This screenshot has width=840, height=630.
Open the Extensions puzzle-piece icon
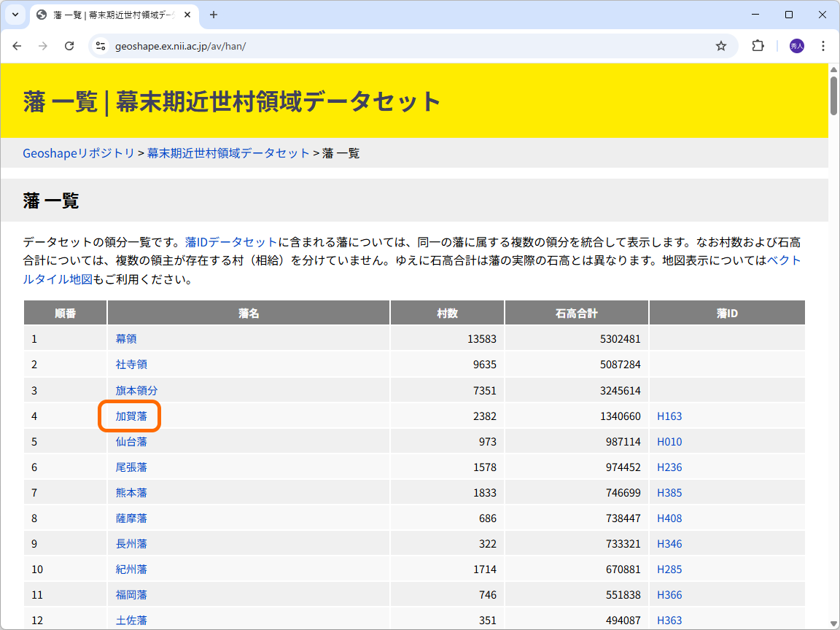click(x=758, y=46)
